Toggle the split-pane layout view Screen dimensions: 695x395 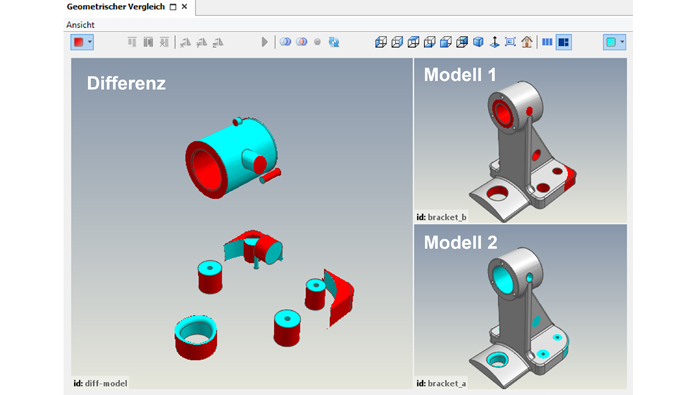click(x=564, y=42)
